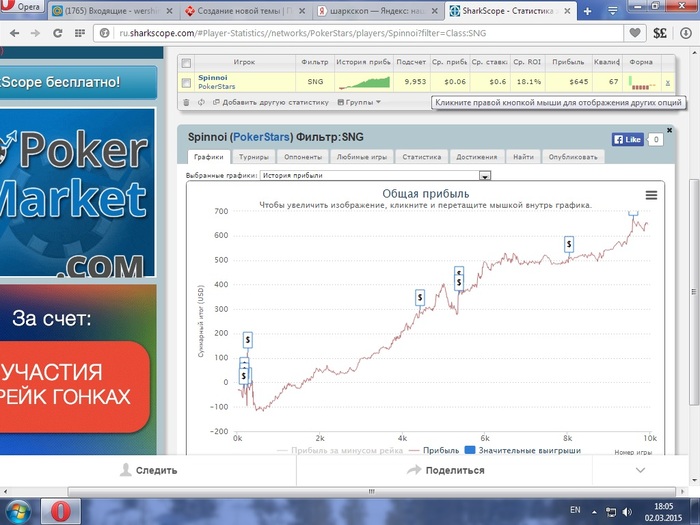The height and width of the screenshot is (525, 700).
Task: Click the Opera taskbar icon
Action: [61, 512]
